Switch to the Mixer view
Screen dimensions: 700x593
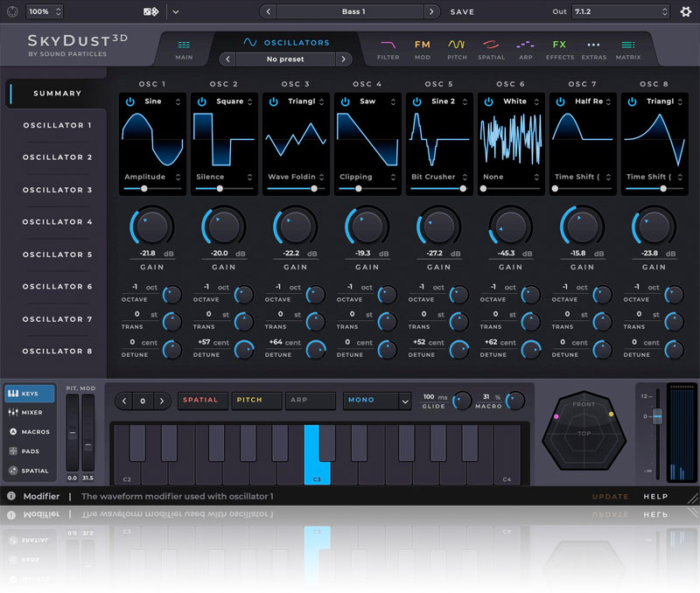pos(29,413)
